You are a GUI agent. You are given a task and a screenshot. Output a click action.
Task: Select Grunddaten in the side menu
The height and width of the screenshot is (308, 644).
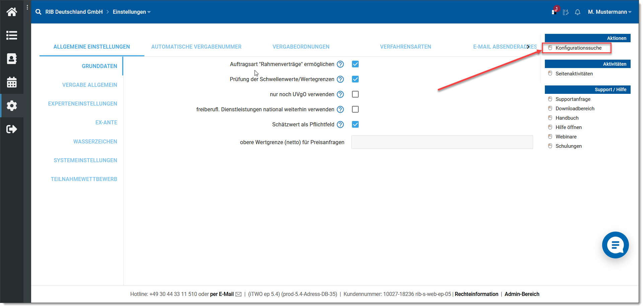click(x=99, y=66)
